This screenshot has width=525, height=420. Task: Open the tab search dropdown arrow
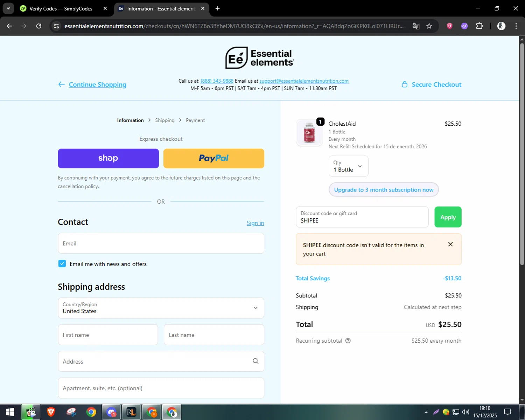(x=8, y=8)
